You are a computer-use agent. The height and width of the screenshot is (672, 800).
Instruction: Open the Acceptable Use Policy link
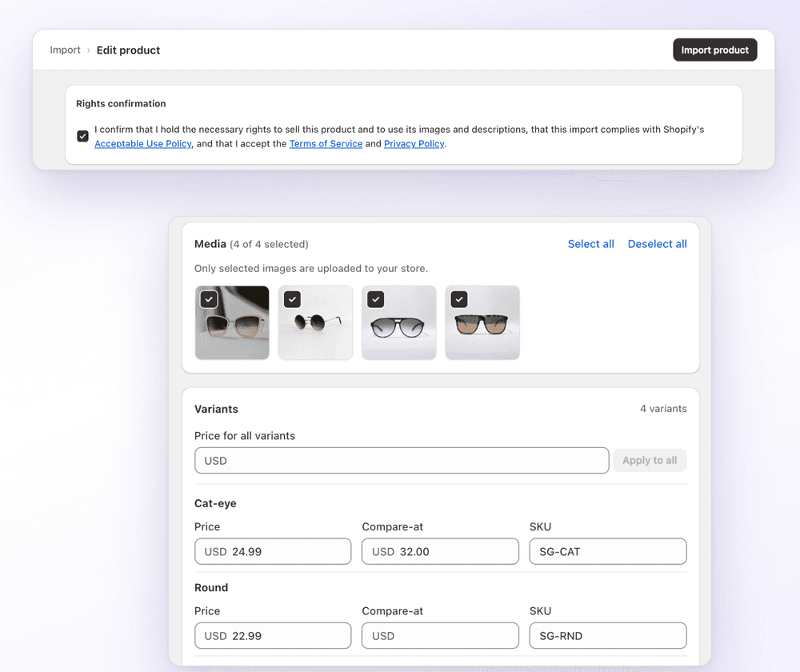click(x=143, y=144)
